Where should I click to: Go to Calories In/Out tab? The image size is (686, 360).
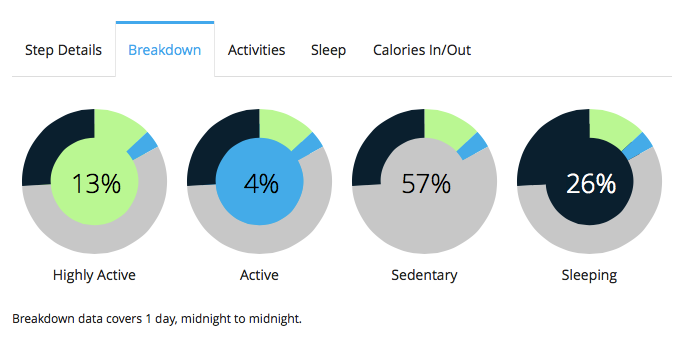(422, 50)
